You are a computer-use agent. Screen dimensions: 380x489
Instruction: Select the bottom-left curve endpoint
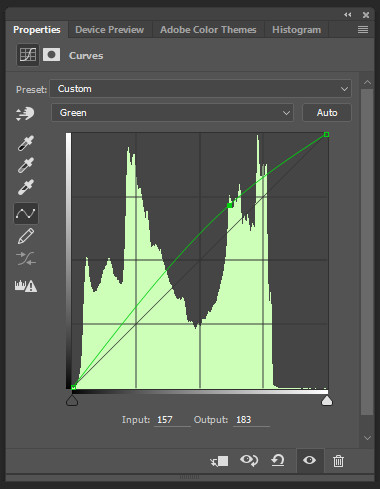coord(73,387)
